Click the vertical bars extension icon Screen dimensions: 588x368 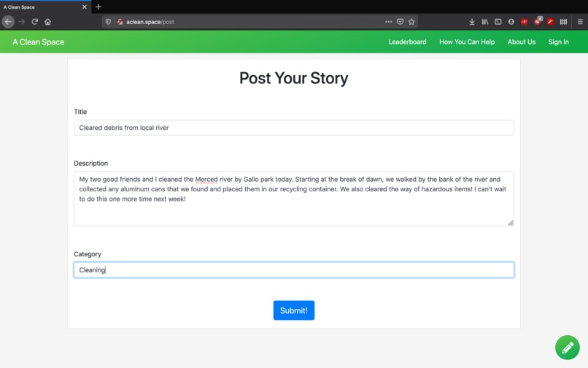pyautogui.click(x=563, y=22)
